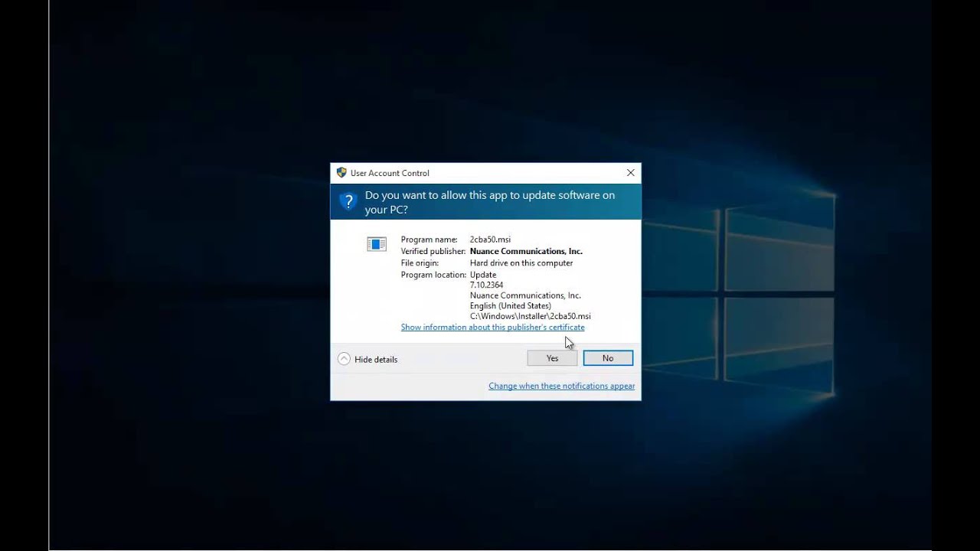Image resolution: width=980 pixels, height=551 pixels.
Task: Open Change when these notifications appear link
Action: (561, 386)
